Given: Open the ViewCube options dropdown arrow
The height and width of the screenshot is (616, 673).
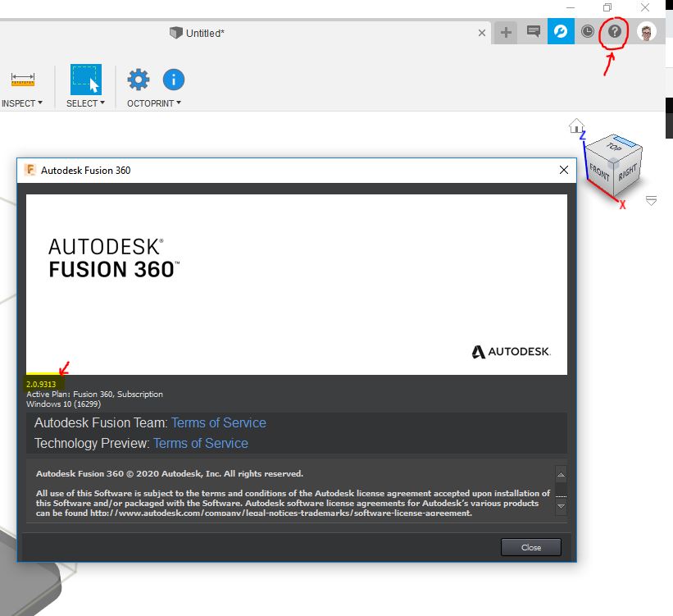Looking at the screenshot, I should pos(651,201).
